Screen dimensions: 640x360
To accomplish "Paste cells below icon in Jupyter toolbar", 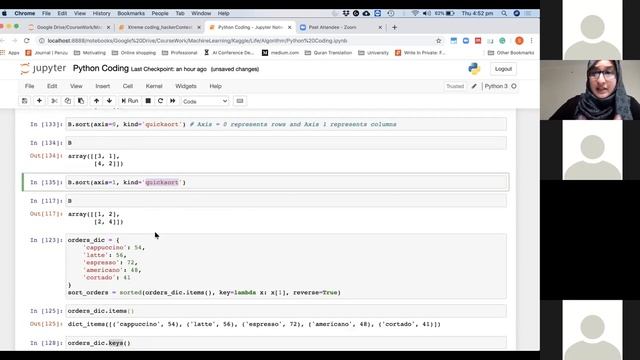I will coord(81,101).
